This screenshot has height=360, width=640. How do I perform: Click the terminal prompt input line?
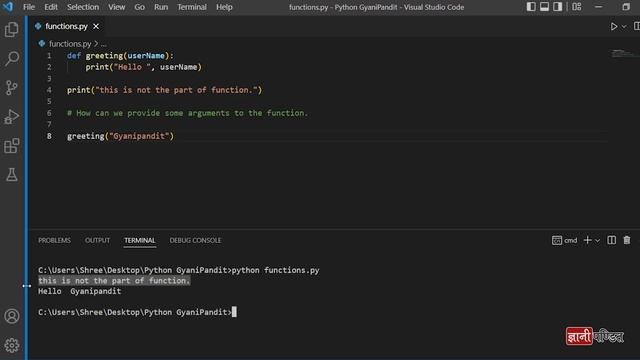coord(137,312)
